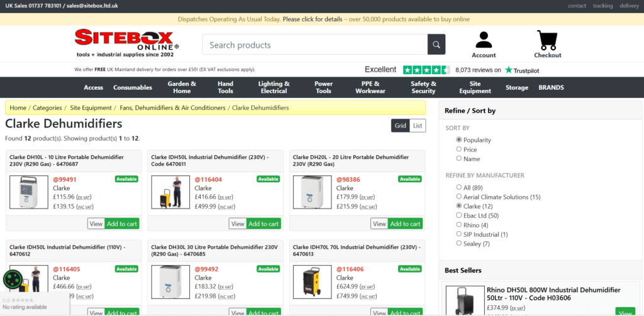Viewport: 644px width, 316px height.
Task: Click Please click for details dispatch notice
Action: 313,19
